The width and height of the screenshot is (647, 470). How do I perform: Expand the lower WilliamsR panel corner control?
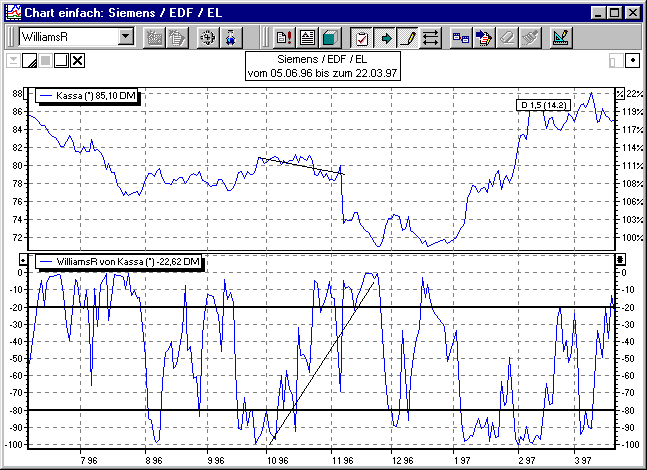click(x=620, y=260)
